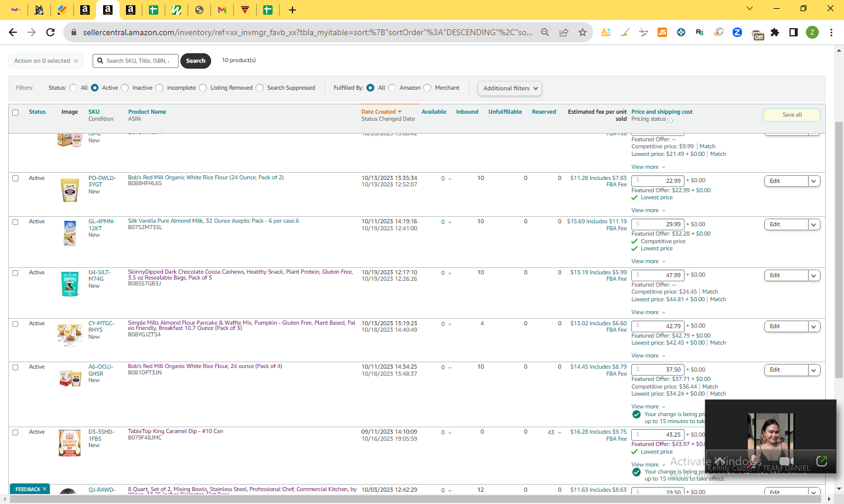Open the AMZScout extension
The image size is (844, 504).
tap(606, 32)
